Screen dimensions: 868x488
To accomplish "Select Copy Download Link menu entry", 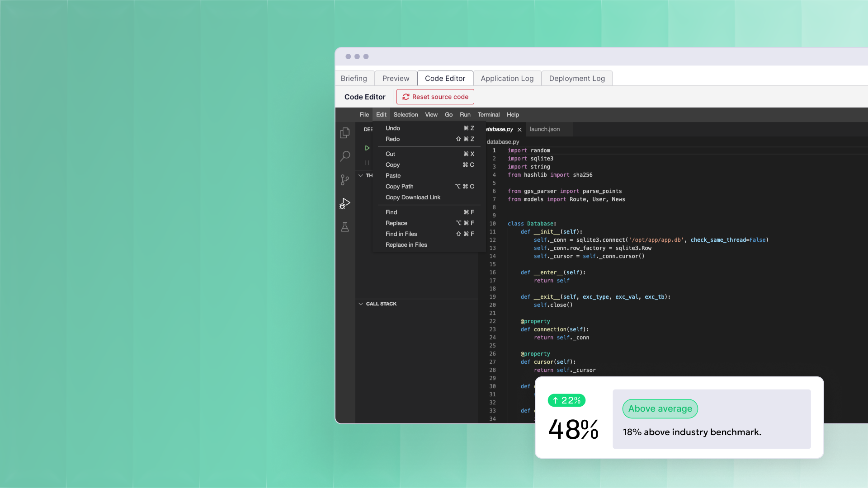I will point(413,197).
